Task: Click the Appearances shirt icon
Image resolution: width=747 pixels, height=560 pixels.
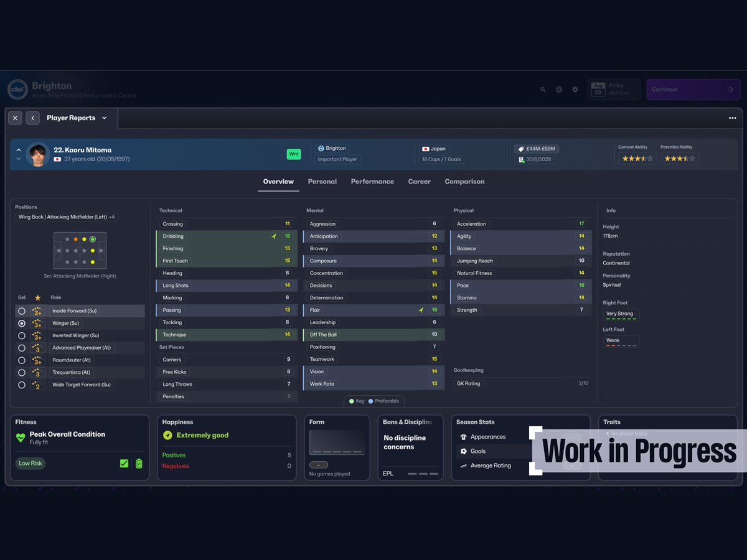Action: [463, 437]
